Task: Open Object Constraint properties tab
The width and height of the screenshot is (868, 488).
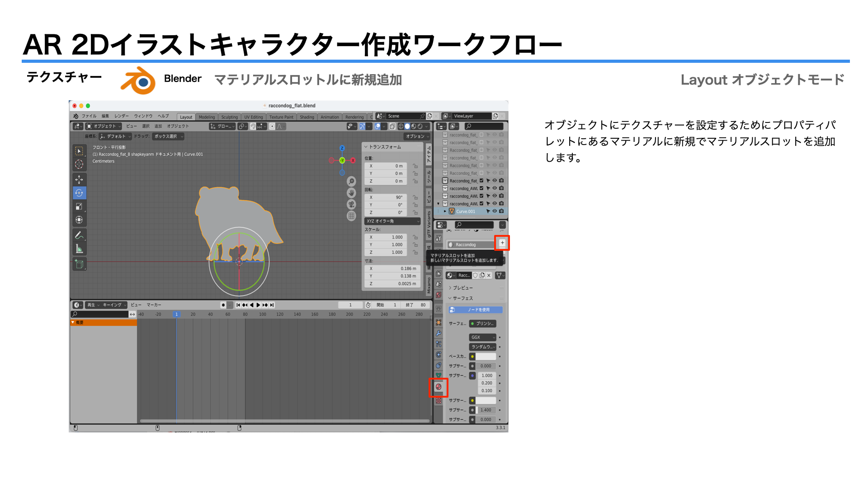Action: [439, 366]
